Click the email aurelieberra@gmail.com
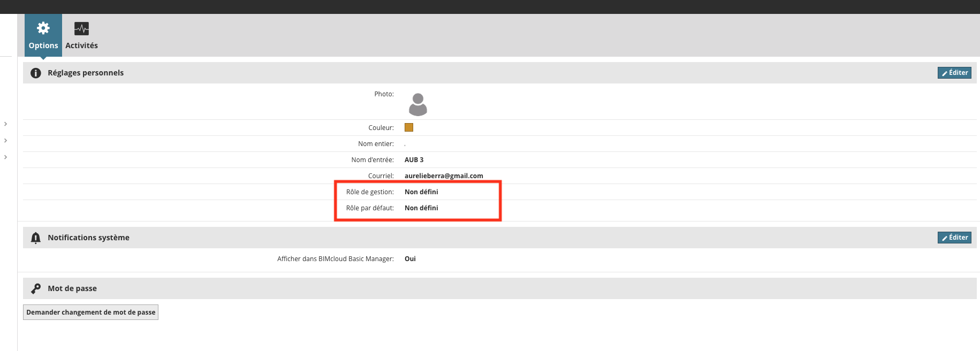980x351 pixels. coord(444,176)
